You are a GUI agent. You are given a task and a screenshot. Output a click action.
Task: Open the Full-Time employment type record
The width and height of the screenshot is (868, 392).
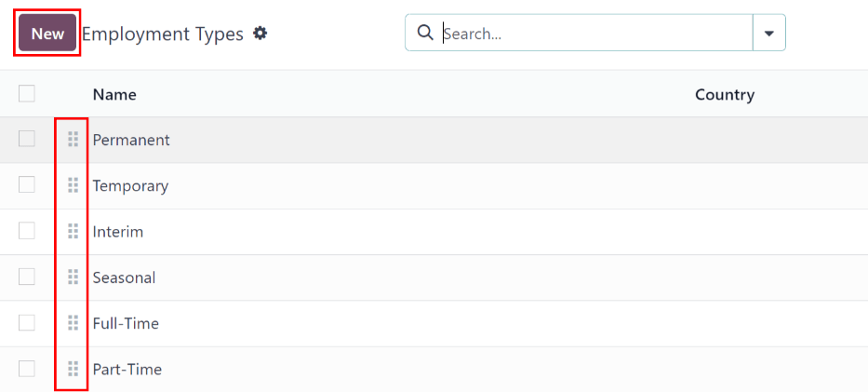tap(126, 323)
